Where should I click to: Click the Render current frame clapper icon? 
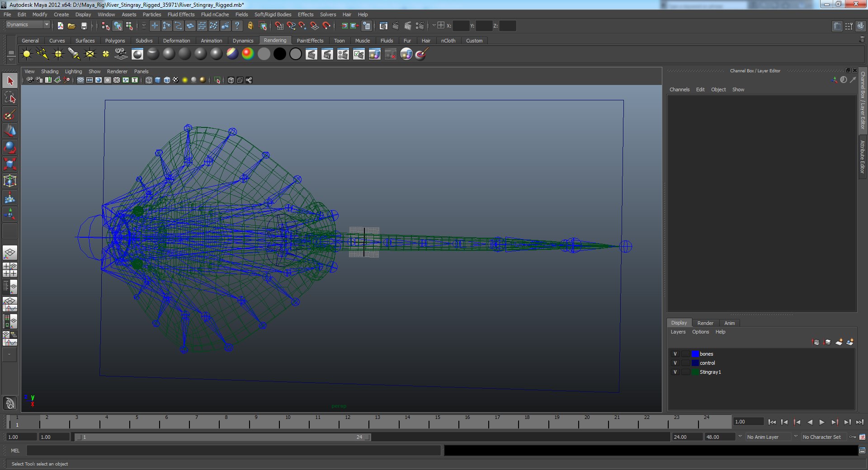396,26
